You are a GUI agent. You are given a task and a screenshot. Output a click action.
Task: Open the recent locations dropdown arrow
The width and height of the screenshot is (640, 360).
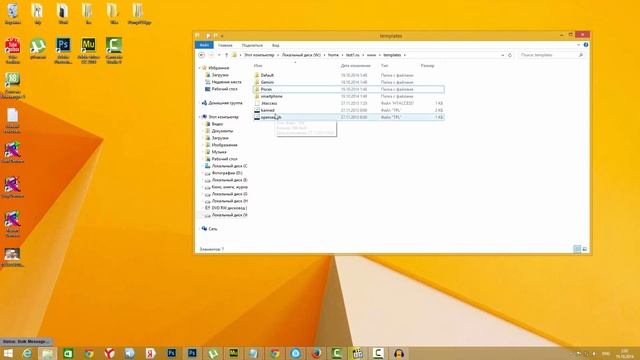(219, 55)
